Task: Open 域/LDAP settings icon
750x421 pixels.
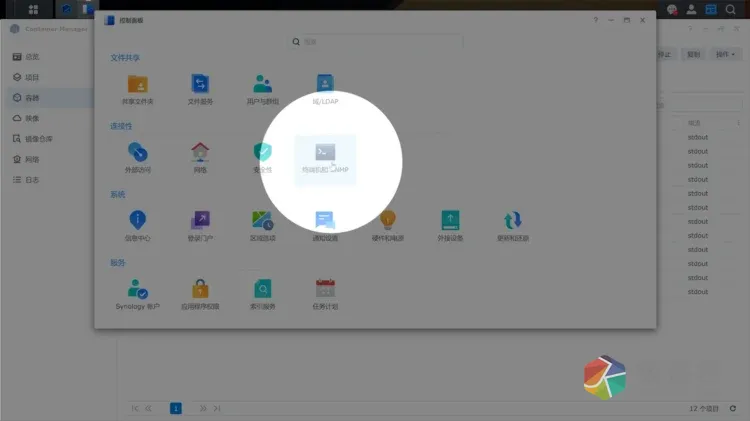Action: pyautogui.click(x=325, y=87)
